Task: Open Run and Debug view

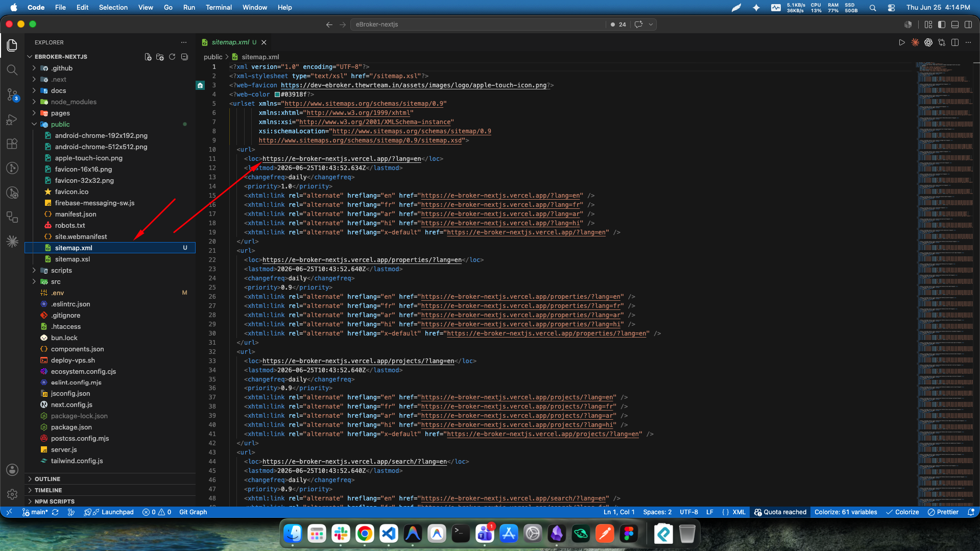Action: [x=12, y=119]
